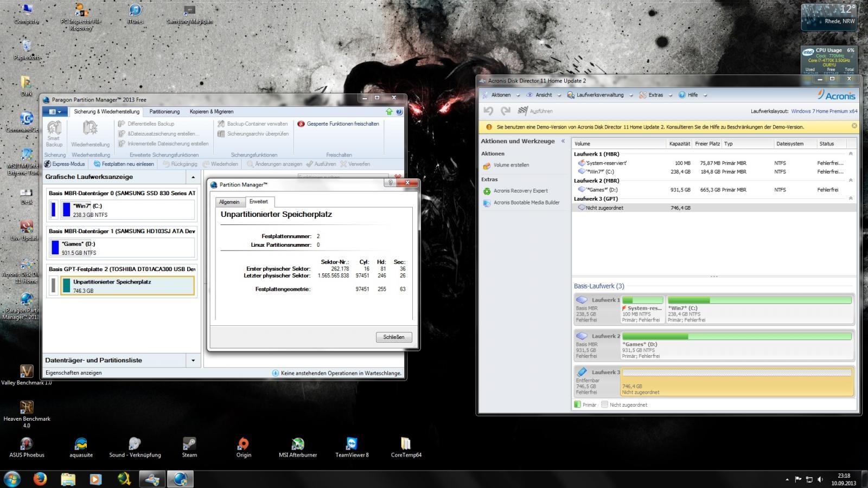Launch Firefox from the taskbar

click(40, 479)
